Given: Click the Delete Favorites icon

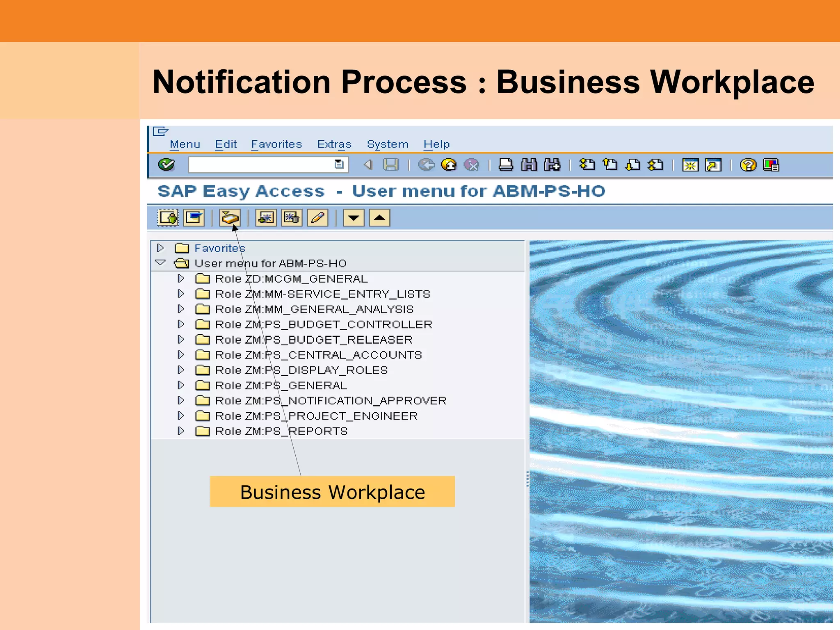Looking at the screenshot, I should coord(292,217).
